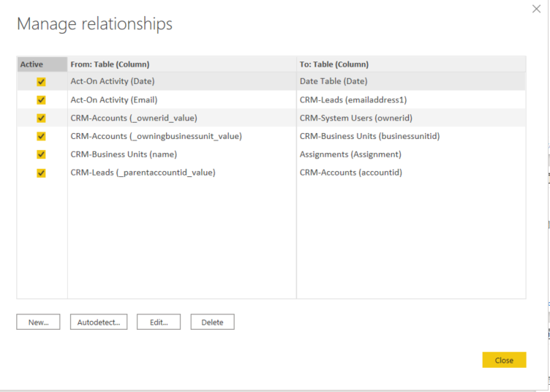Toggle Active checkbox for Act-On Activity (Email)

coord(41,100)
